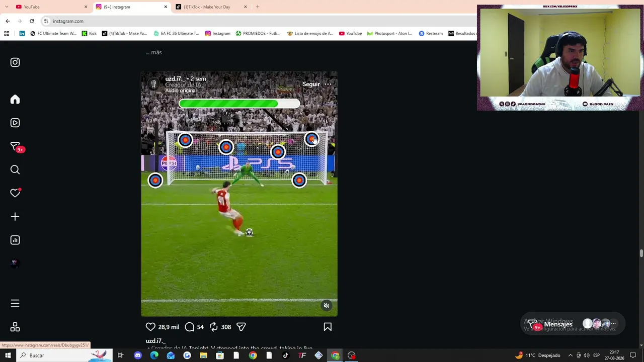Image resolution: width=644 pixels, height=362 pixels.
Task: Open the Instagram logo home link
Action: click(15, 62)
